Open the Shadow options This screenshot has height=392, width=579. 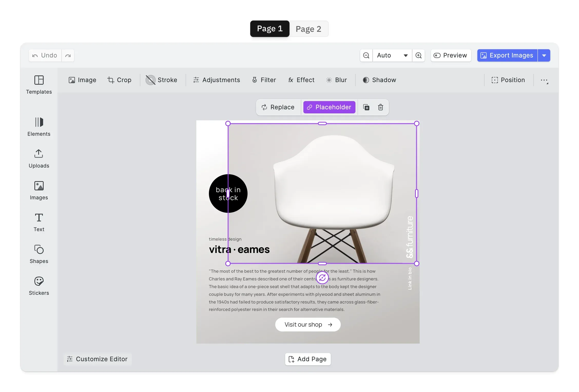coord(379,80)
